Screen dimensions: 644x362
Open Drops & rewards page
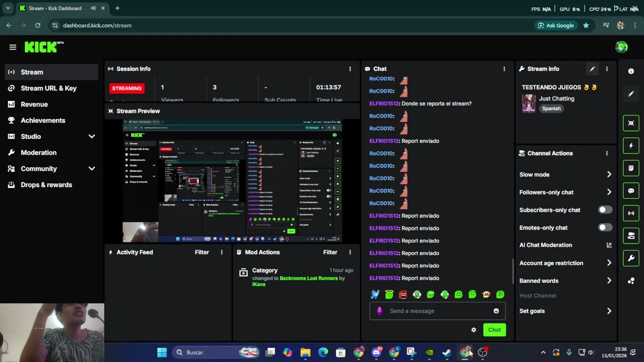pyautogui.click(x=51, y=185)
